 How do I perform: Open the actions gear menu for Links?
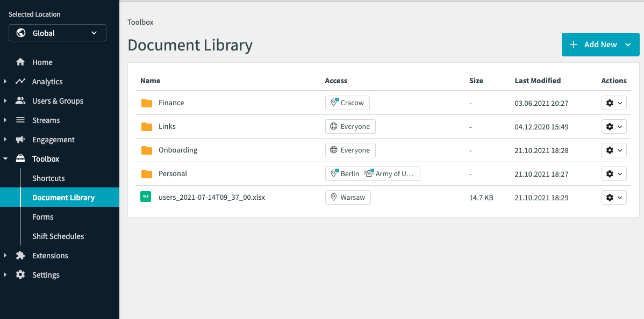(x=614, y=126)
